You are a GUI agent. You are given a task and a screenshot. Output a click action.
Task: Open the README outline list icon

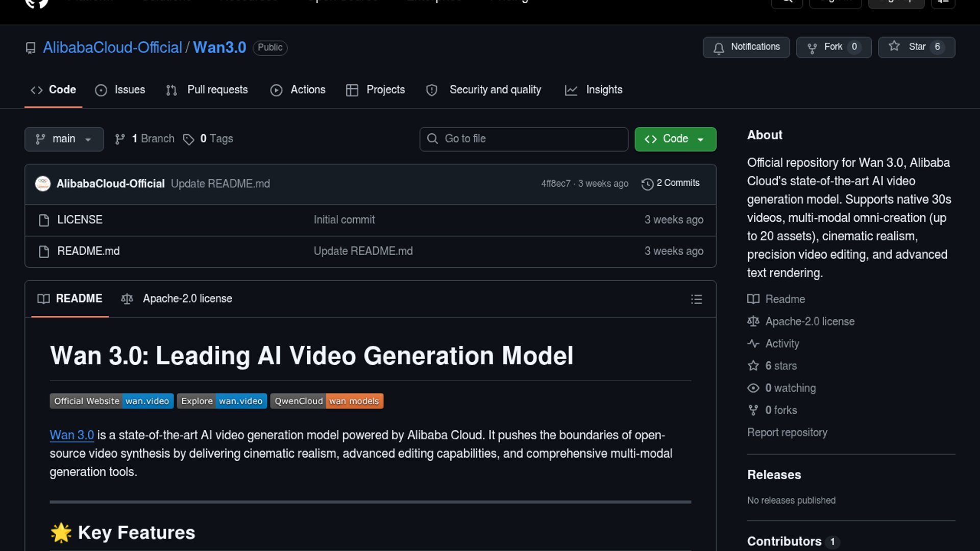point(696,299)
